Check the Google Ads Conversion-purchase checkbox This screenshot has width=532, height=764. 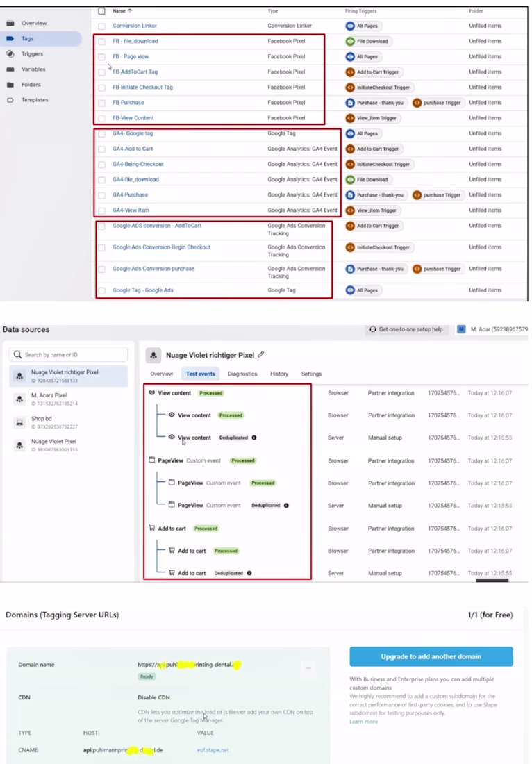(x=102, y=269)
